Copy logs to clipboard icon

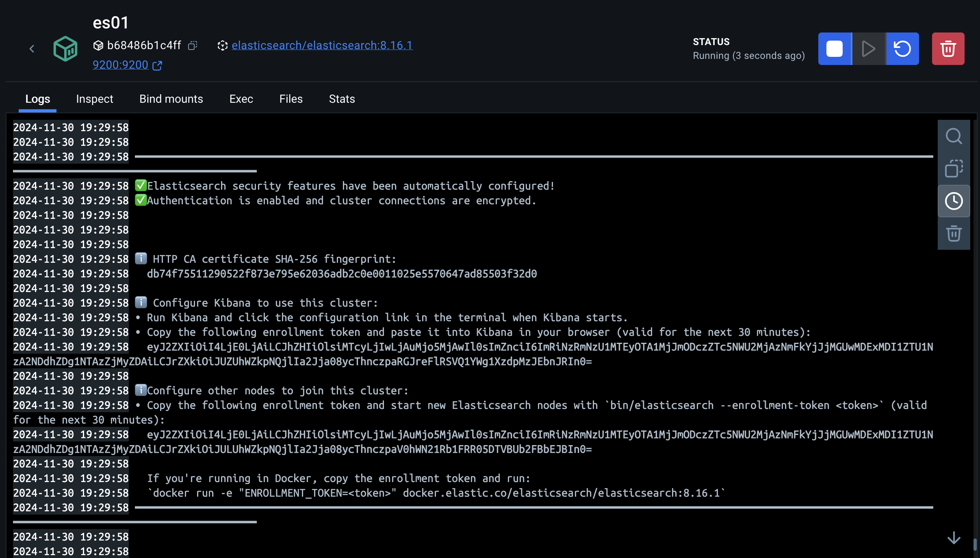(954, 168)
